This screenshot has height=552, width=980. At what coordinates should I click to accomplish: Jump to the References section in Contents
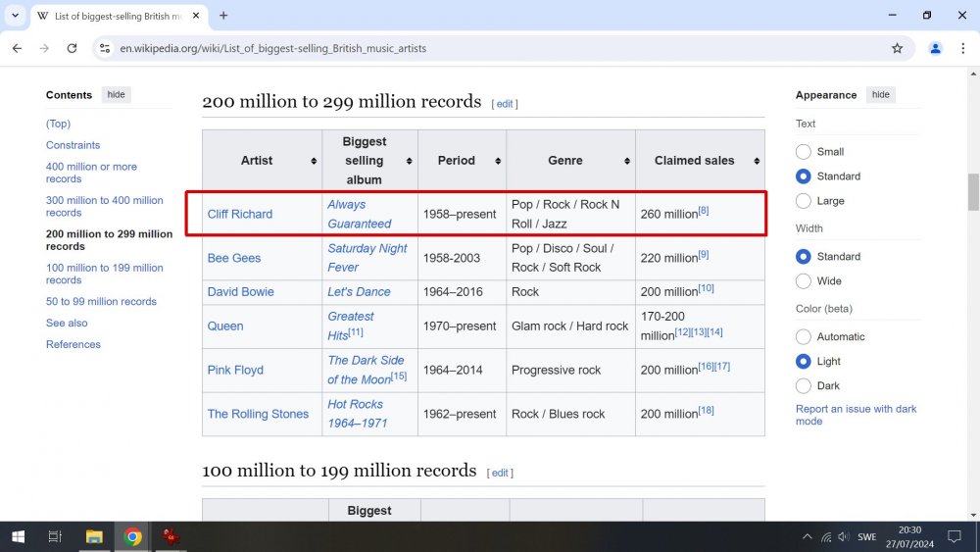click(x=73, y=345)
